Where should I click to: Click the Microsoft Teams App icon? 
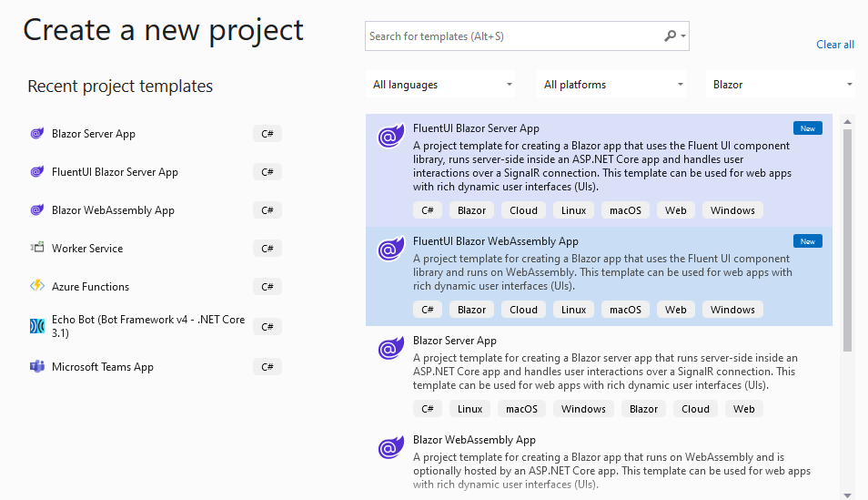tap(37, 366)
